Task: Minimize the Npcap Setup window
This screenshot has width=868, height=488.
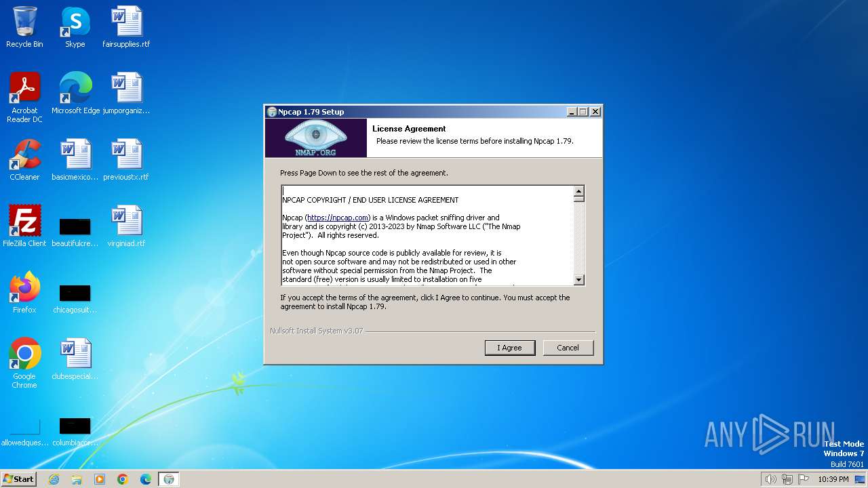Action: (572, 112)
